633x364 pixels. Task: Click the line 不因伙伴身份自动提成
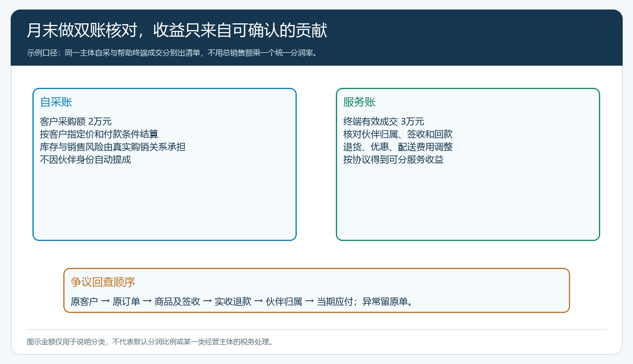coord(85,159)
